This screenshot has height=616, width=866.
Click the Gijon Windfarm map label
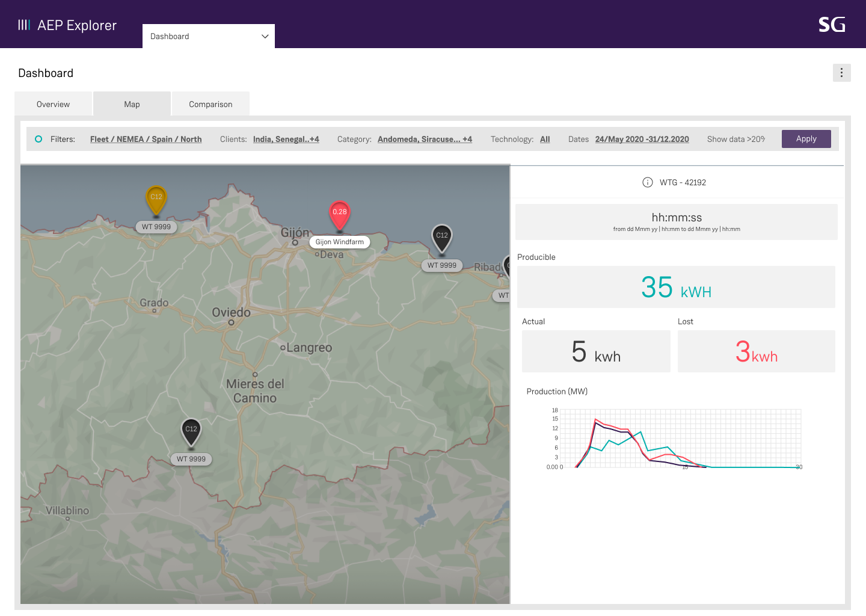(x=340, y=242)
